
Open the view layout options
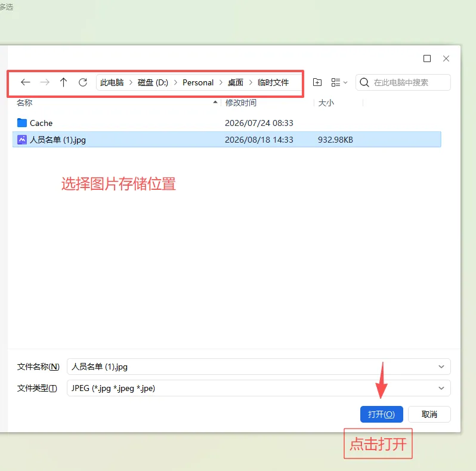tap(339, 82)
